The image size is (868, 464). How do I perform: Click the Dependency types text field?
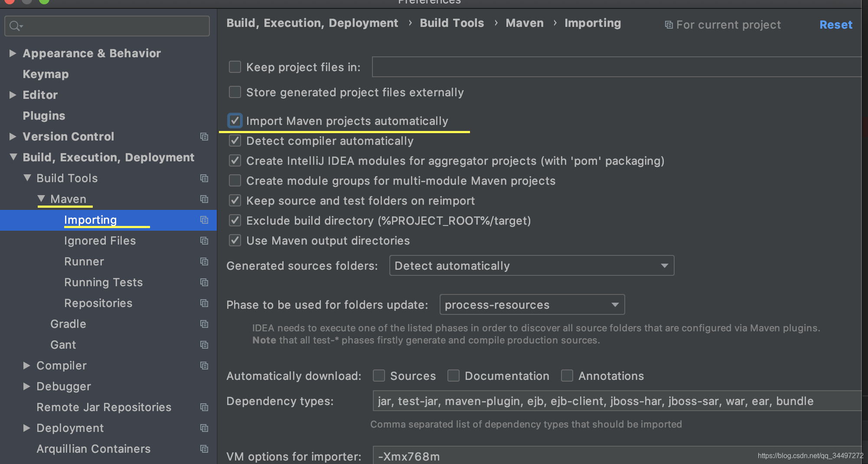coord(617,401)
